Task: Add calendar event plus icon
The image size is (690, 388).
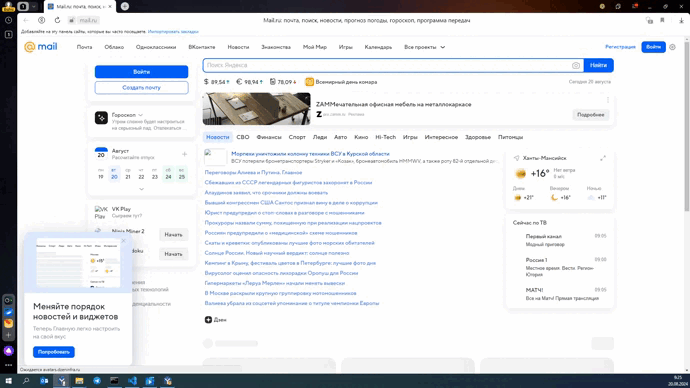Action: click(184, 154)
